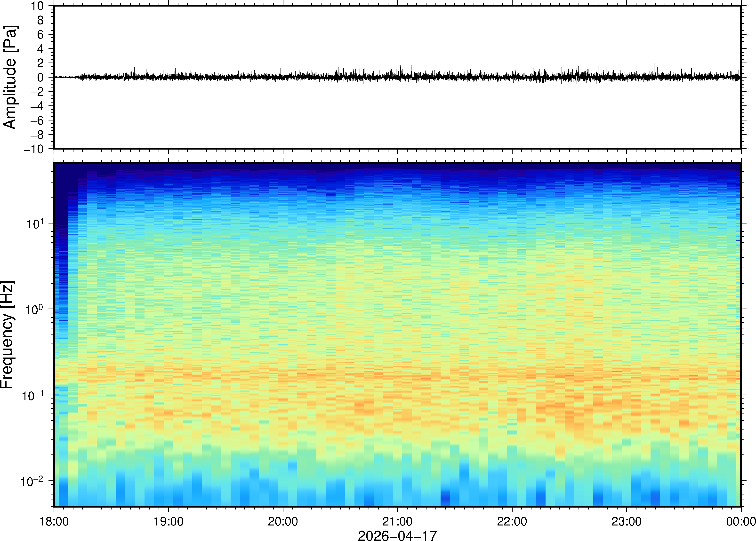Click the amplitude tick label −4

(x=37, y=106)
